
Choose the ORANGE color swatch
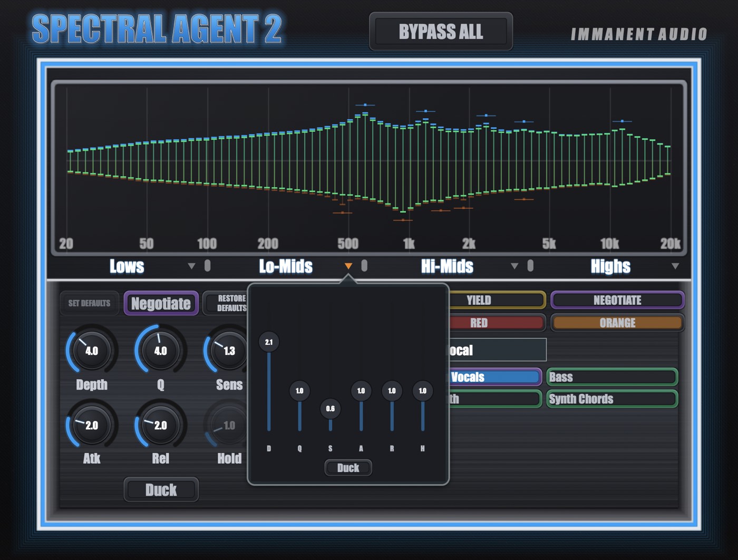[x=617, y=323]
